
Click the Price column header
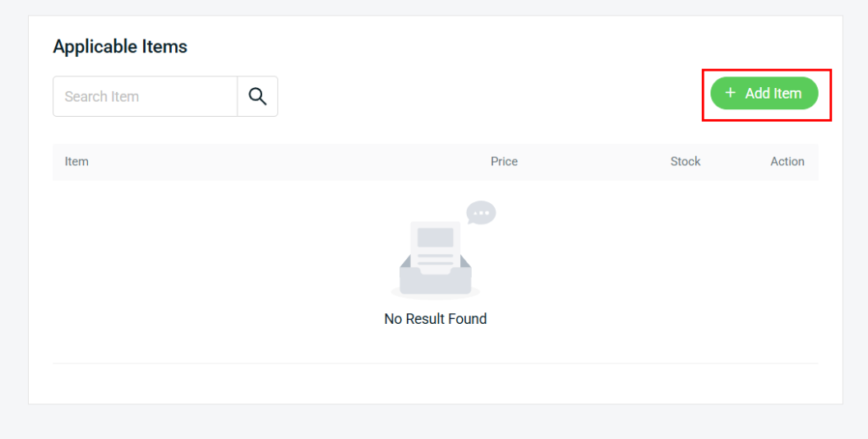tap(504, 161)
